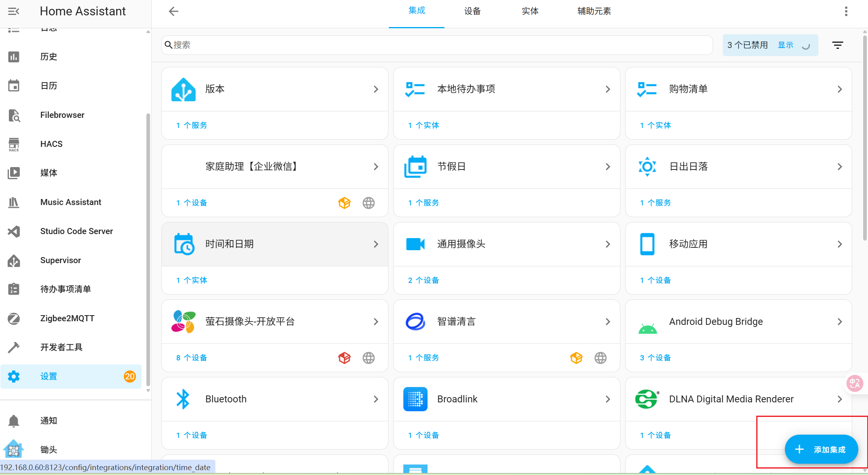Click the main page vertical scrollbar

(865, 137)
